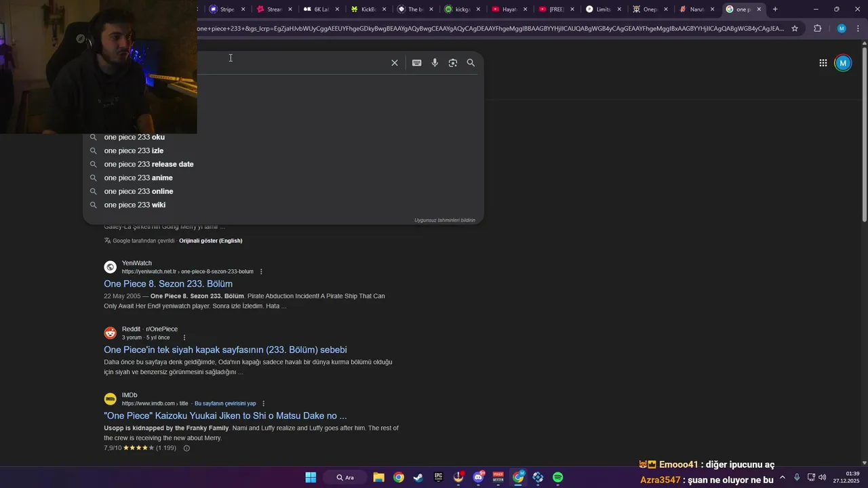Click the page vertical scrollbar
The width and height of the screenshot is (868, 488).
tap(864, 134)
